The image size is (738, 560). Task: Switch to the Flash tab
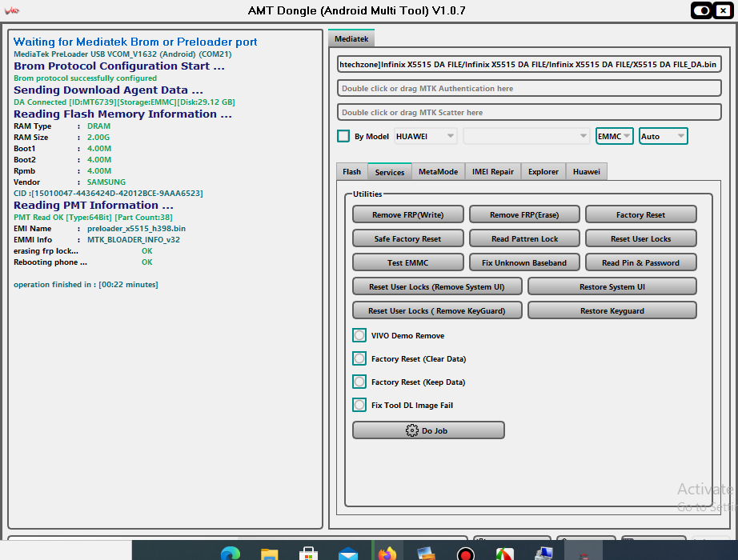[351, 172]
